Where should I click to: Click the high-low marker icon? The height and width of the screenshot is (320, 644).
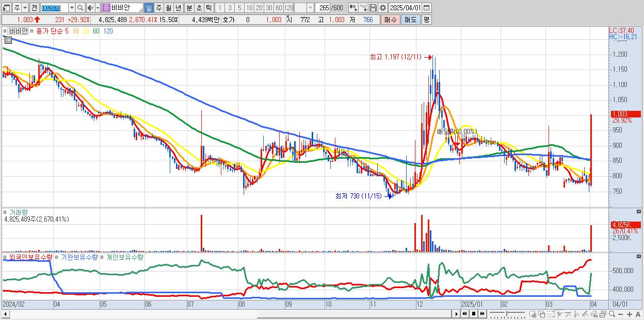tap(559, 314)
